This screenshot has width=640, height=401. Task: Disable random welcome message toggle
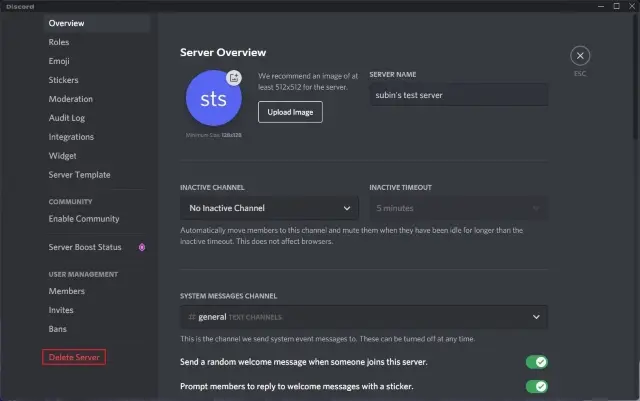(537, 362)
